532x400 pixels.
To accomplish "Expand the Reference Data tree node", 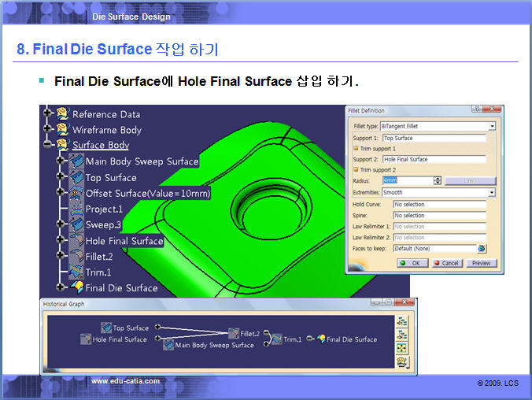I will (x=48, y=113).
